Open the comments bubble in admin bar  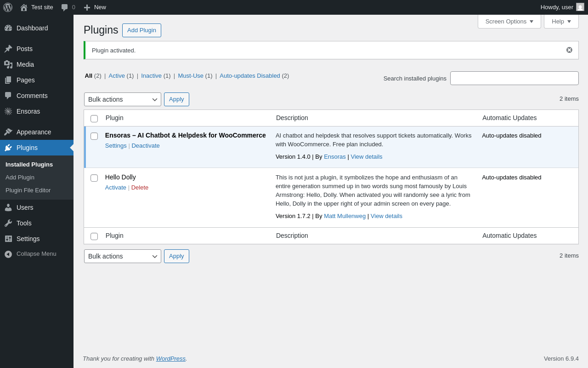coord(65,7)
